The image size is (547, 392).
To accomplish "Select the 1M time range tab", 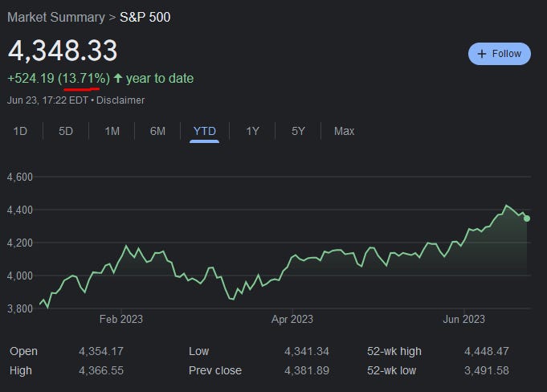I will point(112,131).
